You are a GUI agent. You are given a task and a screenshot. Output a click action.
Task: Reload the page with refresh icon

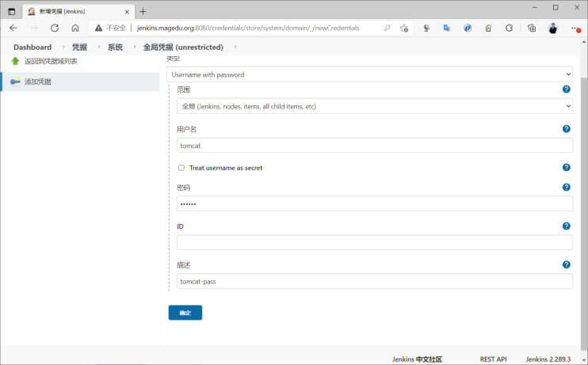click(55, 28)
